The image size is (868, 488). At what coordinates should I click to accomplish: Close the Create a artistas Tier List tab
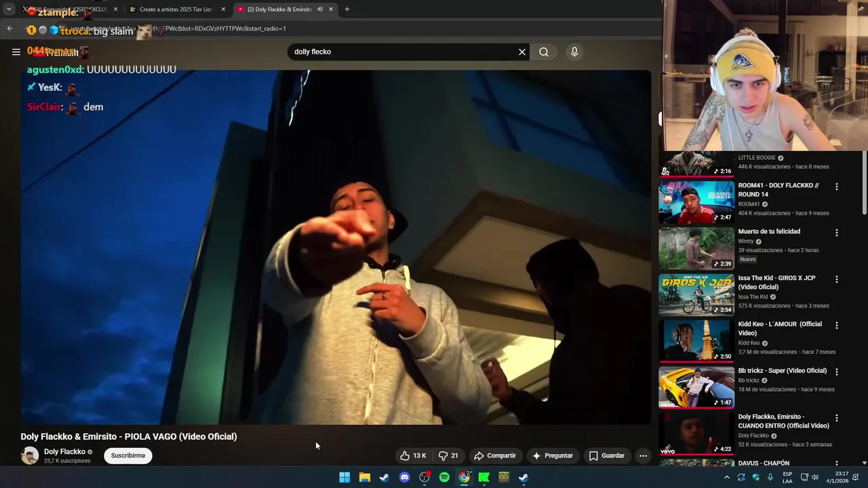[x=223, y=9]
